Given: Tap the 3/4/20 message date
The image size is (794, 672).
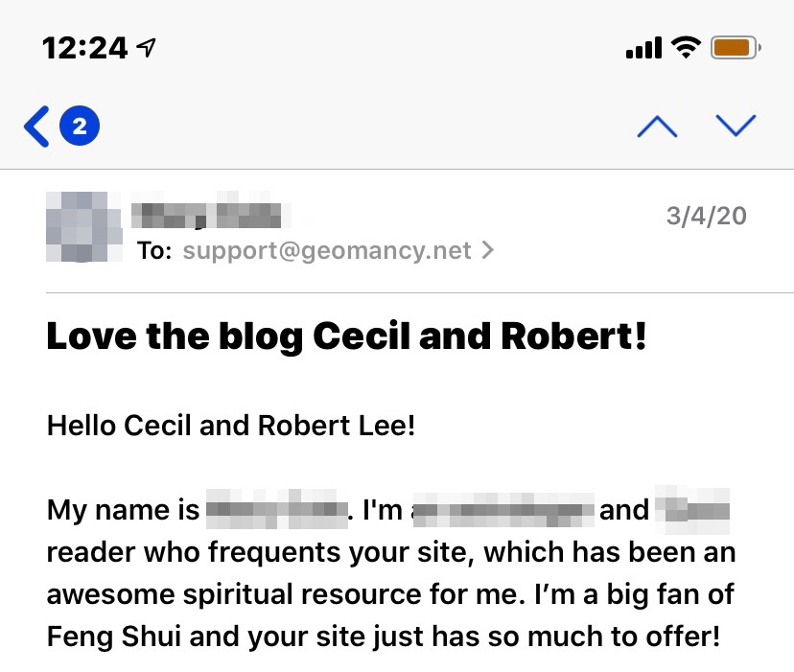Looking at the screenshot, I should pyautogui.click(x=706, y=215).
